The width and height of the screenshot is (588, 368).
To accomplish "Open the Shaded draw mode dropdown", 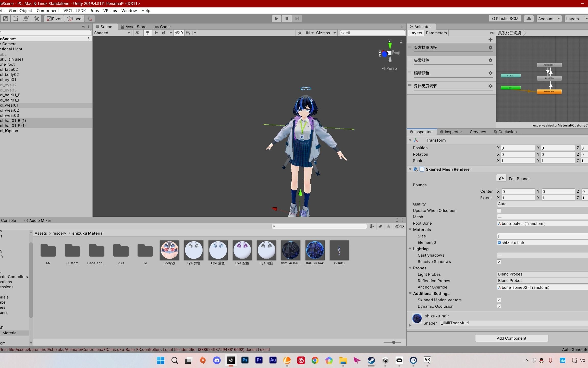I will pyautogui.click(x=112, y=33).
